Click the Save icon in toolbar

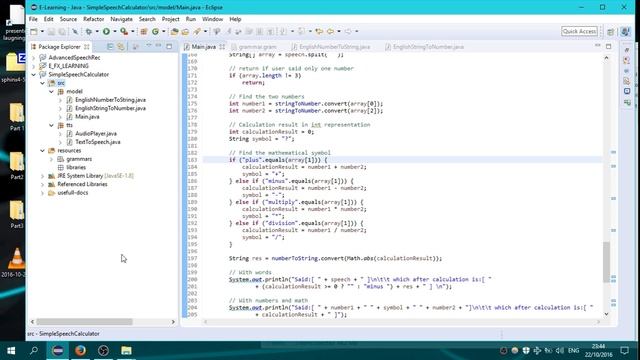pos(51,31)
